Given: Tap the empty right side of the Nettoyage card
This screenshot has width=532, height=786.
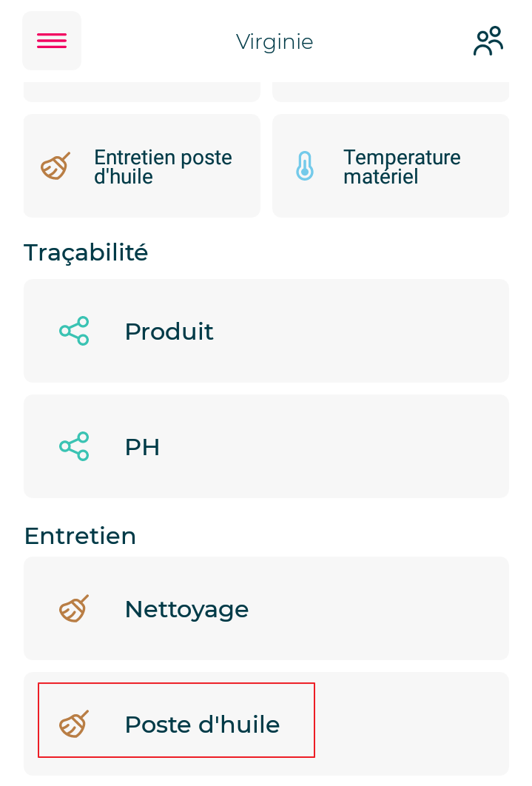Looking at the screenshot, I should [x=414, y=608].
